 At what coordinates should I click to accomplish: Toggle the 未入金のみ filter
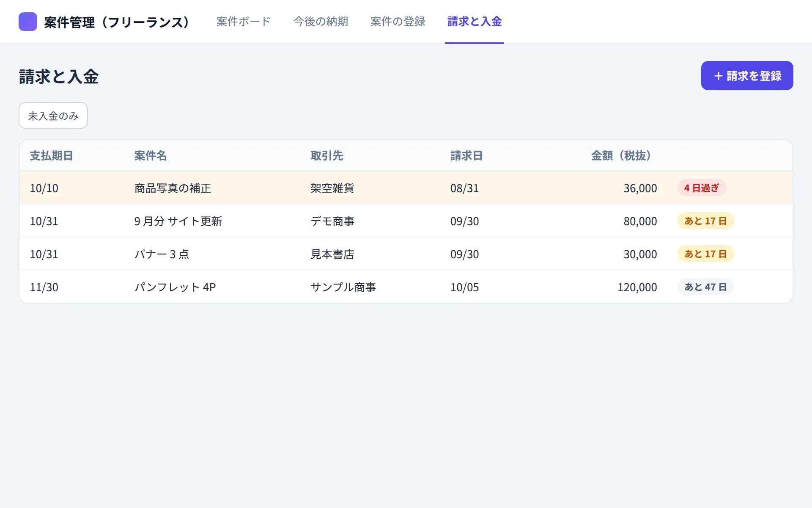(53, 116)
